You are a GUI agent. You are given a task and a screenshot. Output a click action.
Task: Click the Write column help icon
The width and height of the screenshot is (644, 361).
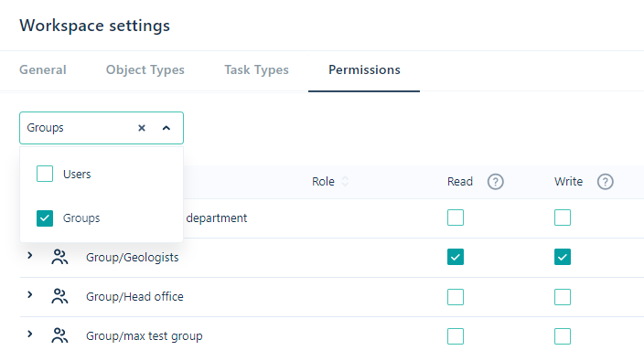[605, 182]
